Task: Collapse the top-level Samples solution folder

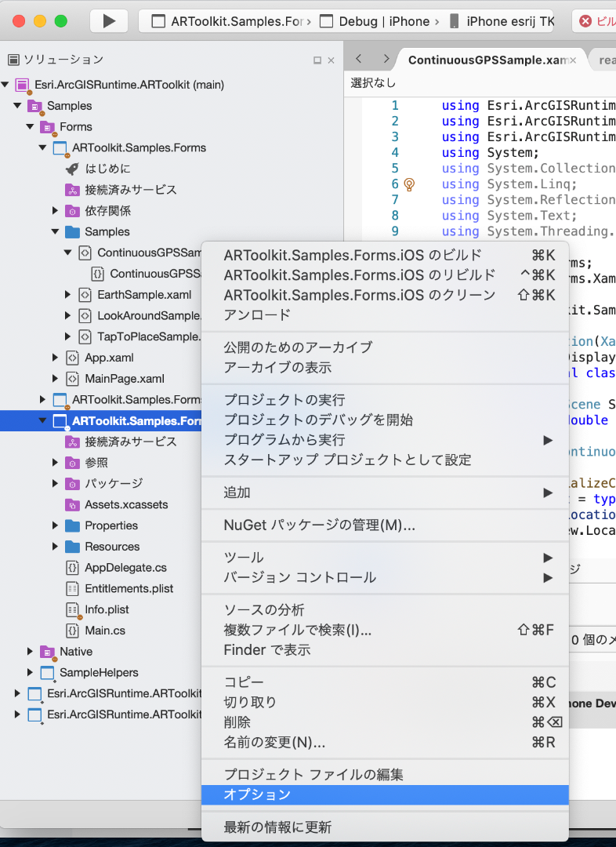Action: point(18,106)
